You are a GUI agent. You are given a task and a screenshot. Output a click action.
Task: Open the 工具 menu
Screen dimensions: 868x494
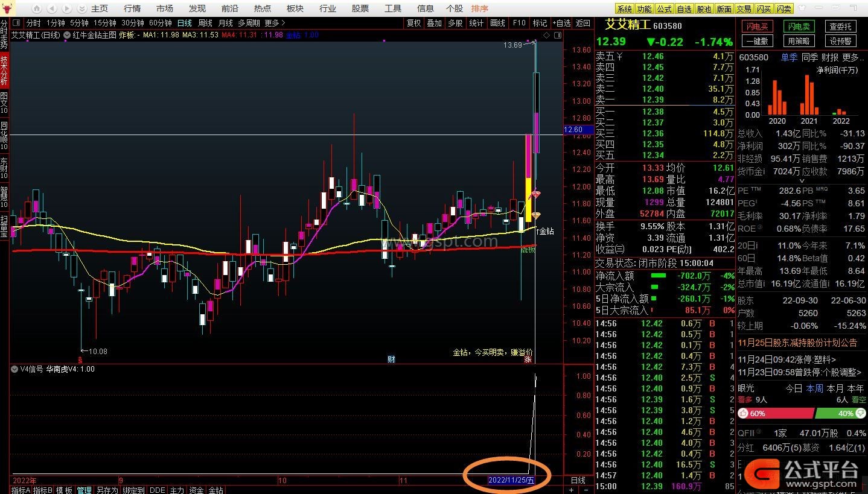pyautogui.click(x=393, y=8)
